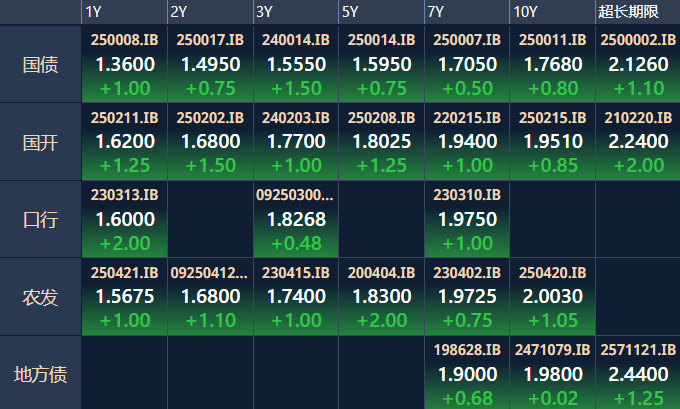Select bond 200404.IB with yield 1.8300

point(381,296)
